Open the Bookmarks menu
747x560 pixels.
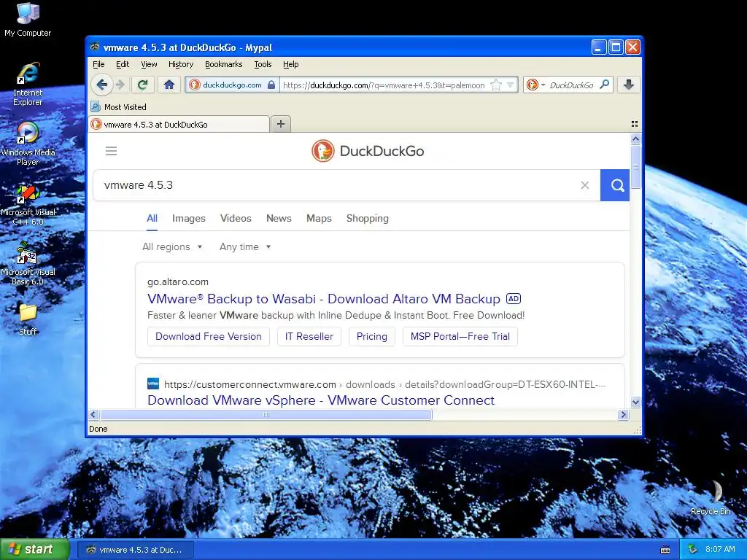pos(223,64)
